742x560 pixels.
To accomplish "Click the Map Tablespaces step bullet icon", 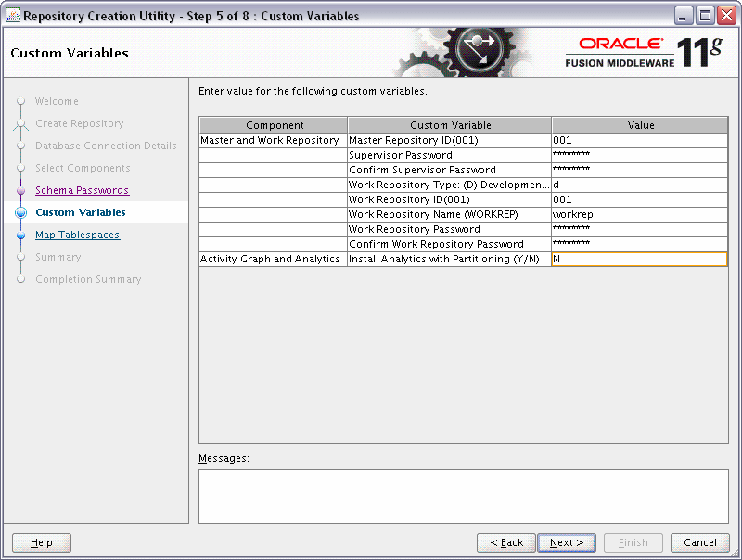I will pos(20,235).
